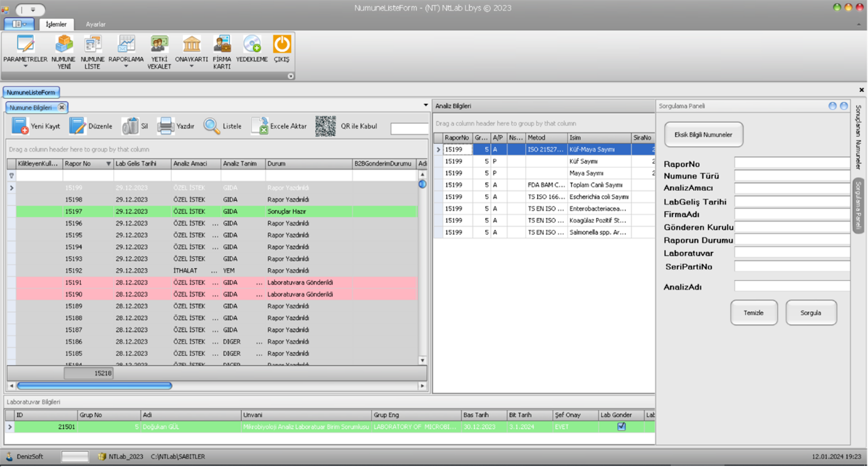This screenshot has height=469, width=868.
Task: Click the NUMUNE YENİ boxes icon
Action: [x=63, y=44]
